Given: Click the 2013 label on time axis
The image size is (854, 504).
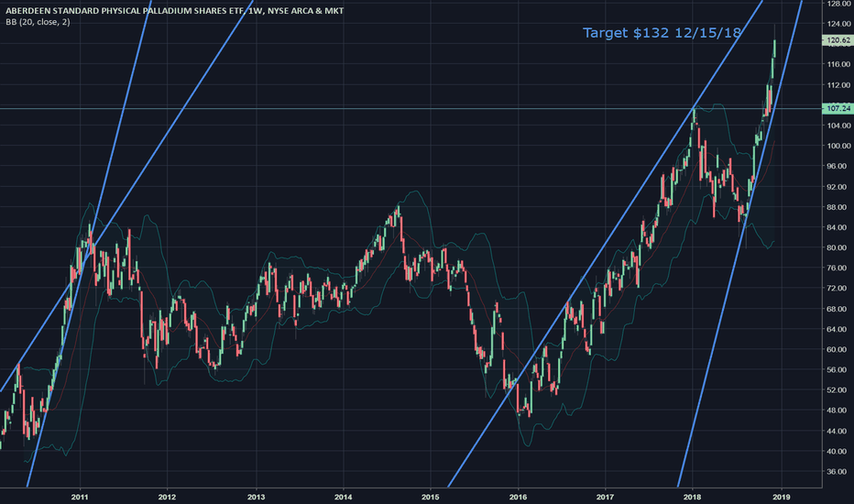Looking at the screenshot, I should point(256,497).
